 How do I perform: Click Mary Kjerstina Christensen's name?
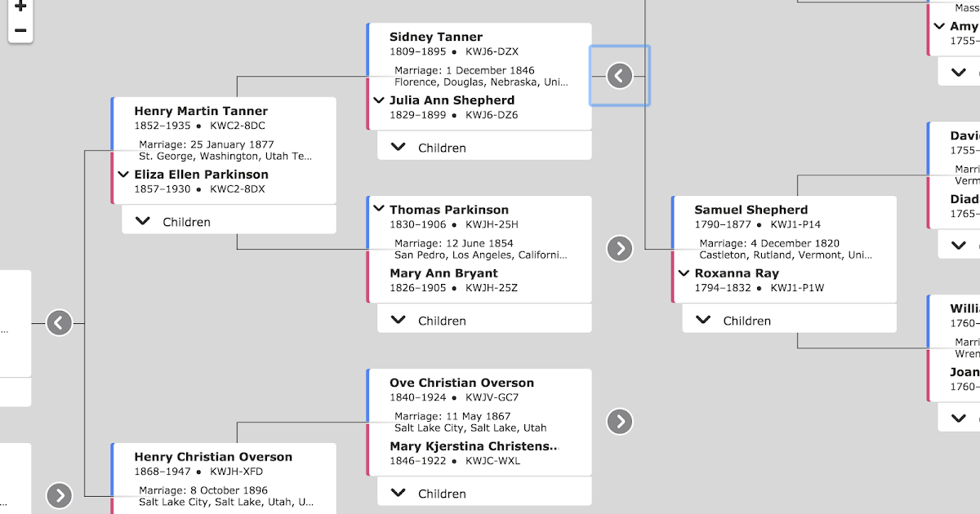click(x=474, y=446)
